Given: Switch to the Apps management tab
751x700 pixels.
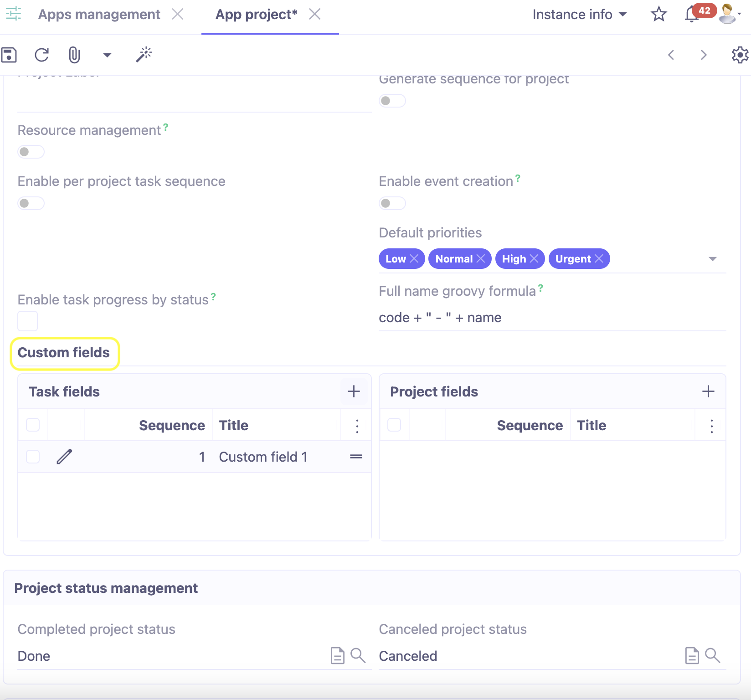Looking at the screenshot, I should pos(99,14).
